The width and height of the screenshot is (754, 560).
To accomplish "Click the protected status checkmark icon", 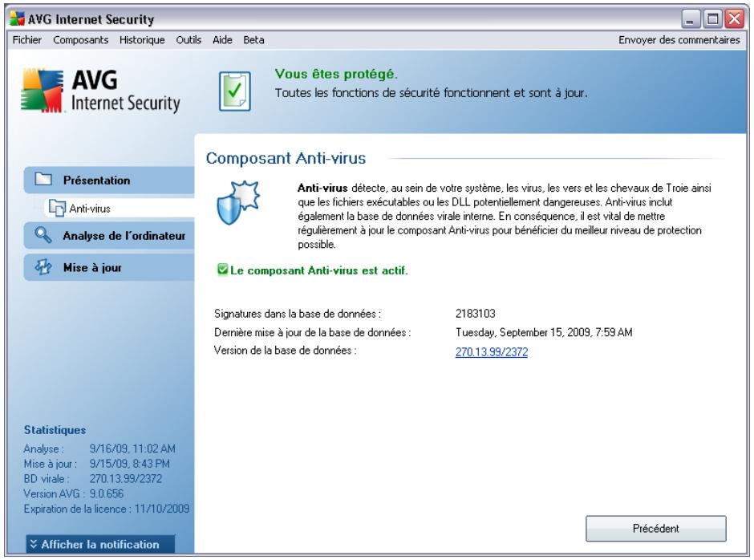I will coord(235,91).
